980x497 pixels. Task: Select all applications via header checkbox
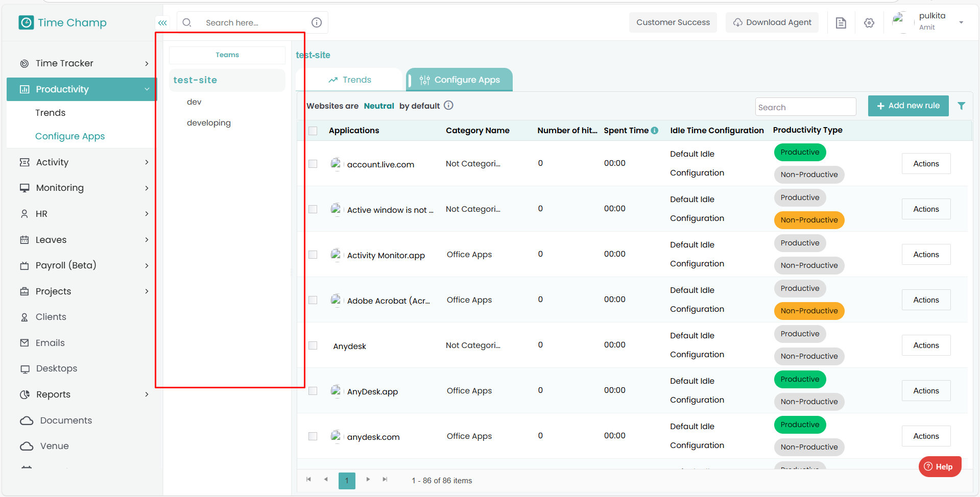point(313,131)
